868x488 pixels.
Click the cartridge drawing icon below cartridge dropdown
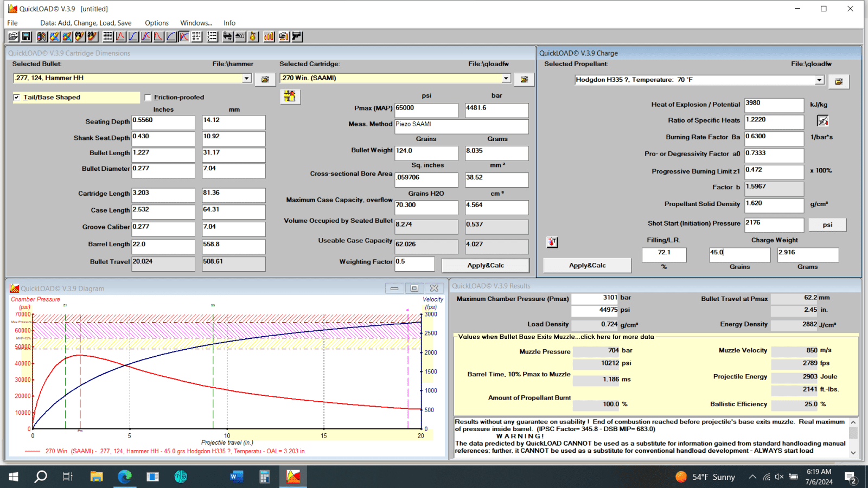(x=290, y=97)
